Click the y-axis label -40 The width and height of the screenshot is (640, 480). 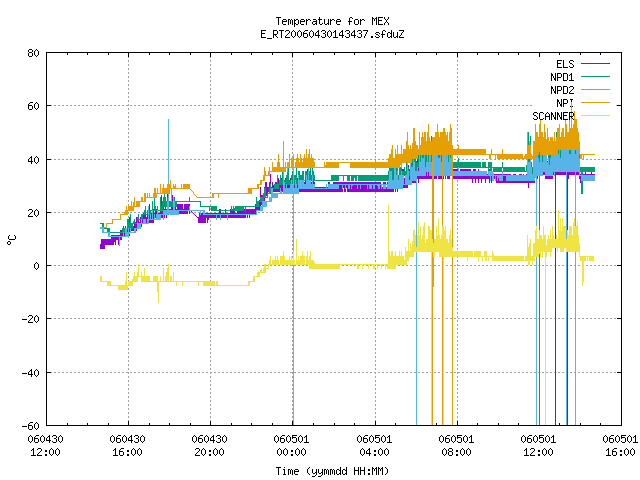[x=31, y=373]
